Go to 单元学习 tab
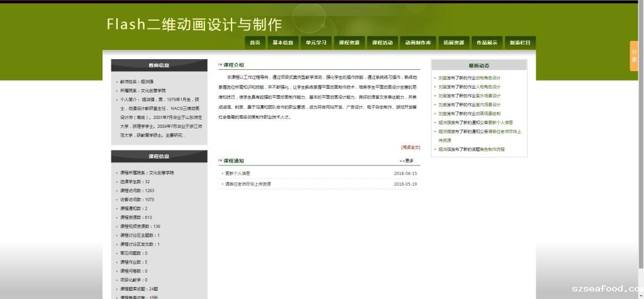Image resolution: width=644 pixels, height=299 pixels. (x=316, y=43)
